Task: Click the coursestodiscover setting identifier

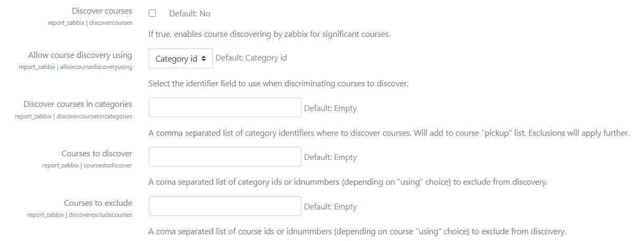Action: tap(87, 165)
